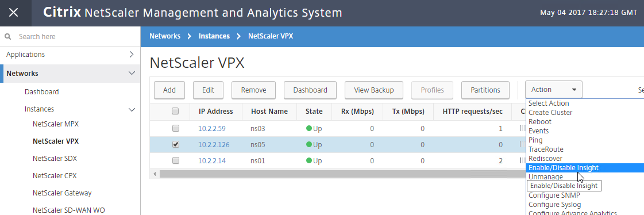Click the search magnifier icon

pyautogui.click(x=7, y=37)
